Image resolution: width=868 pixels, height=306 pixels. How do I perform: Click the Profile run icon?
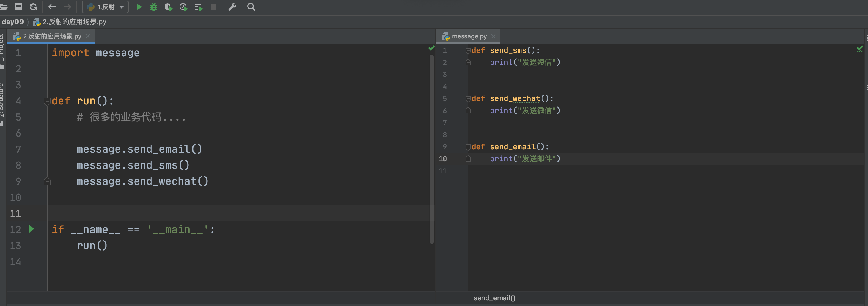pos(184,7)
